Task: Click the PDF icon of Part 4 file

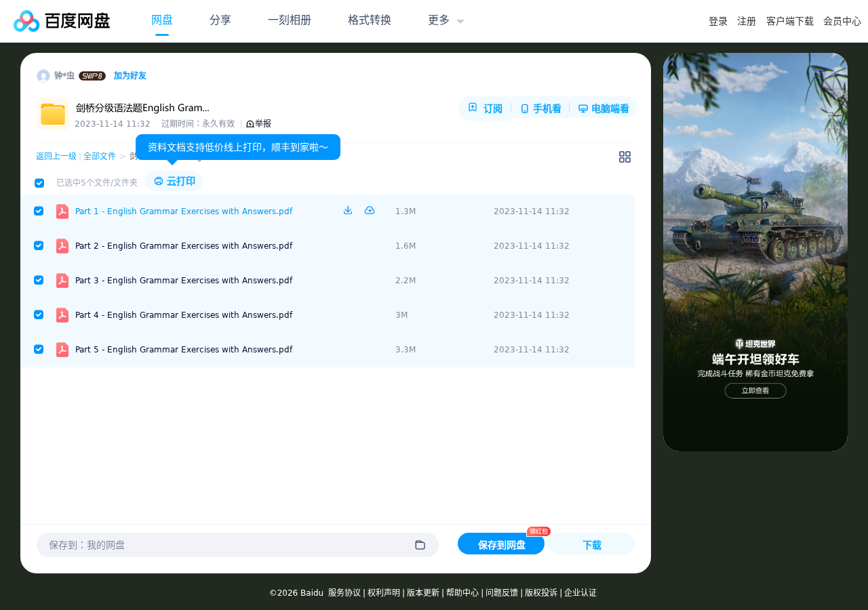Action: [x=62, y=315]
